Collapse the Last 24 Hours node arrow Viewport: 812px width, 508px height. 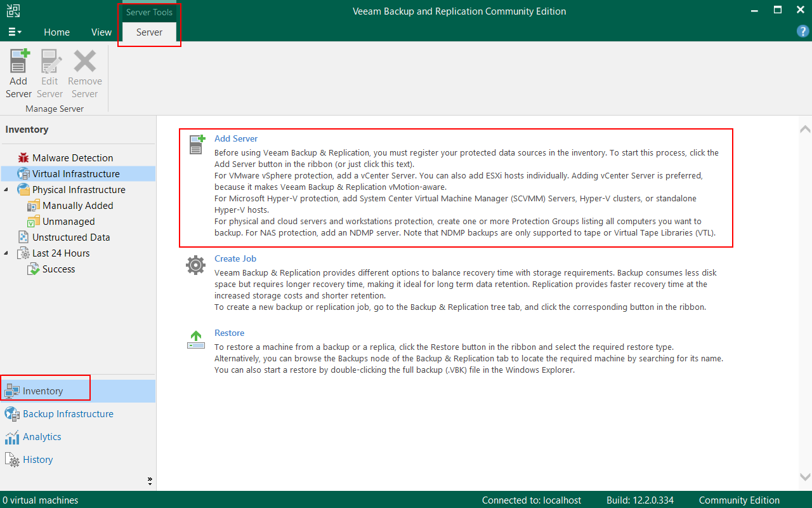click(6, 253)
